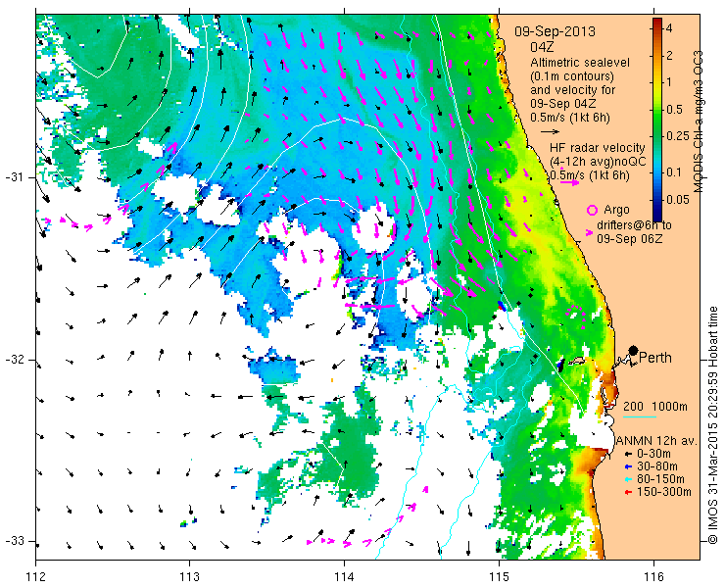Click the magenta drifters legend arrowhead

(589, 232)
